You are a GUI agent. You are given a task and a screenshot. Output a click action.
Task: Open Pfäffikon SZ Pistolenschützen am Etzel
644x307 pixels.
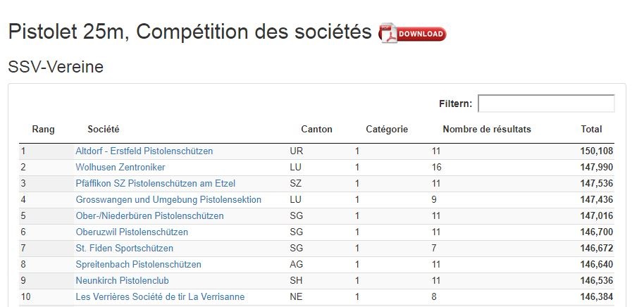(155, 184)
